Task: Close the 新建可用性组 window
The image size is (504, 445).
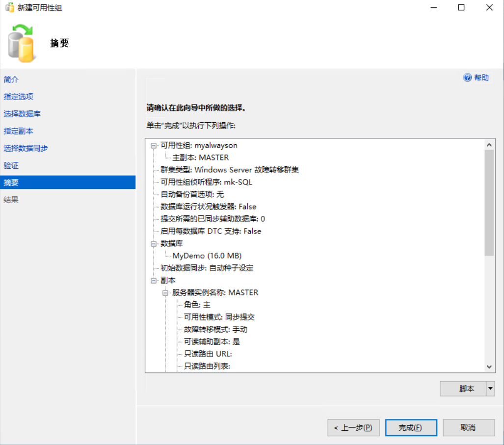Action: [489, 7]
